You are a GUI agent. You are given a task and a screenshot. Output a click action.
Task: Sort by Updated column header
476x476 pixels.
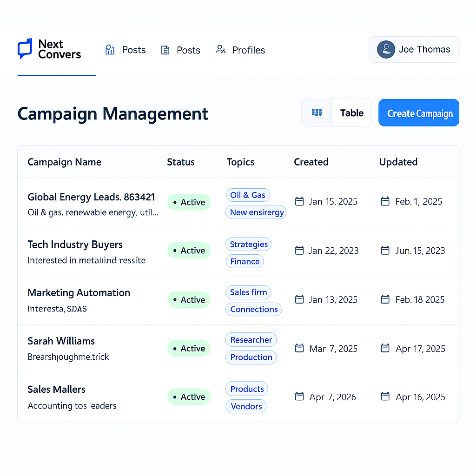pyautogui.click(x=398, y=162)
